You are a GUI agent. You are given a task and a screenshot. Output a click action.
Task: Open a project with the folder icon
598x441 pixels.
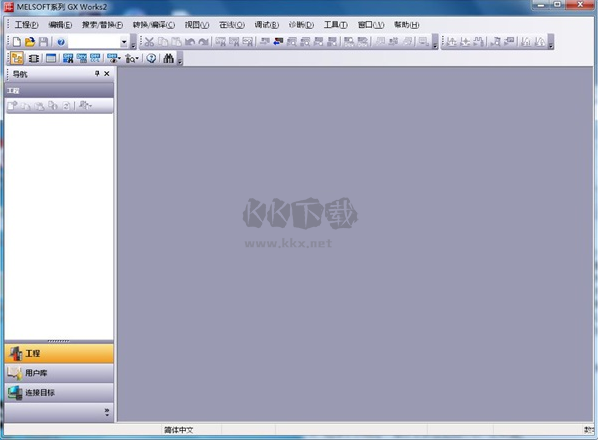[x=30, y=42]
